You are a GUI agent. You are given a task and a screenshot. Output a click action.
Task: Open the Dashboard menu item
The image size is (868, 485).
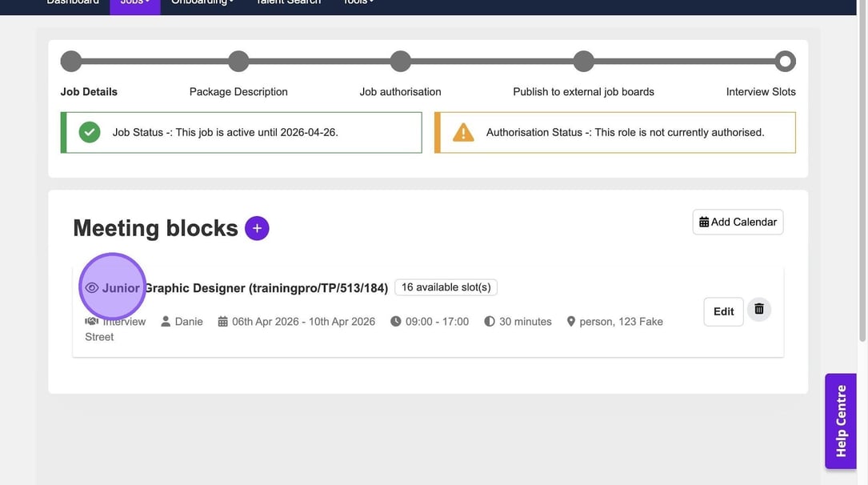click(x=73, y=3)
